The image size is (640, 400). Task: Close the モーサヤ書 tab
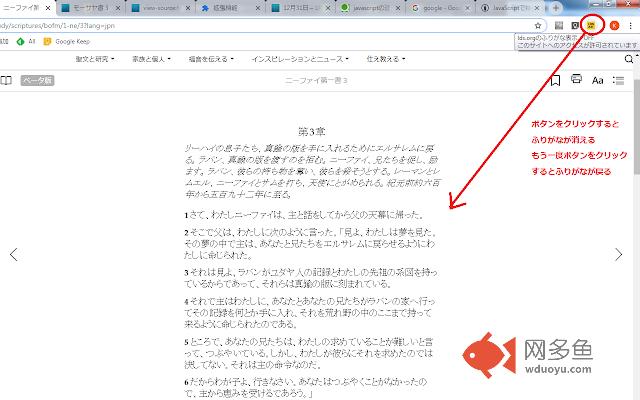(118, 8)
